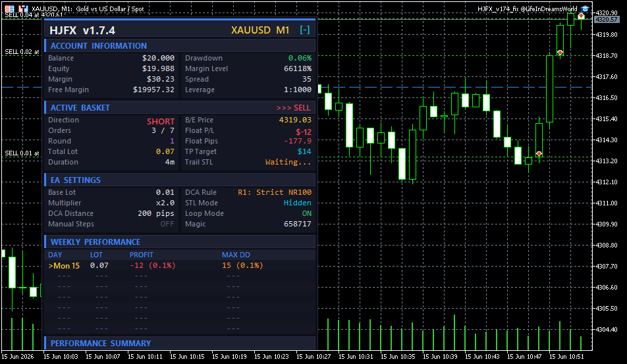Click the ACTIVE BASKET section header

point(180,107)
